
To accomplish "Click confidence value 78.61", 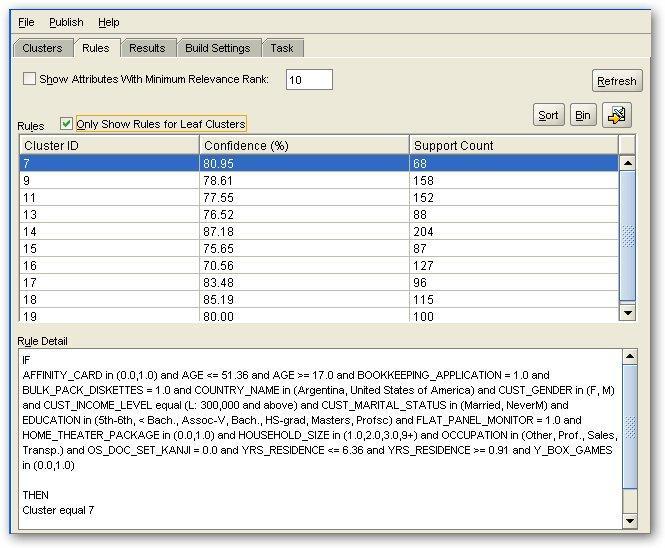I will coord(218,181).
